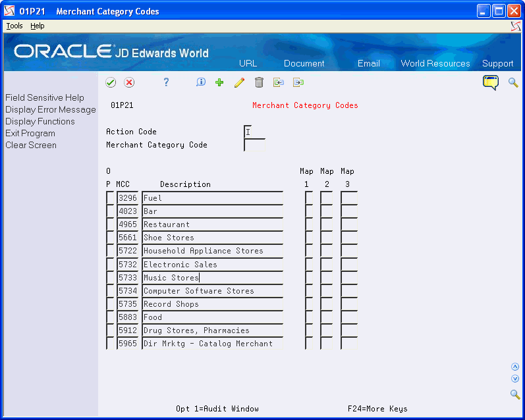Click the Food description field
This screenshot has height=420, width=525.
213,317
